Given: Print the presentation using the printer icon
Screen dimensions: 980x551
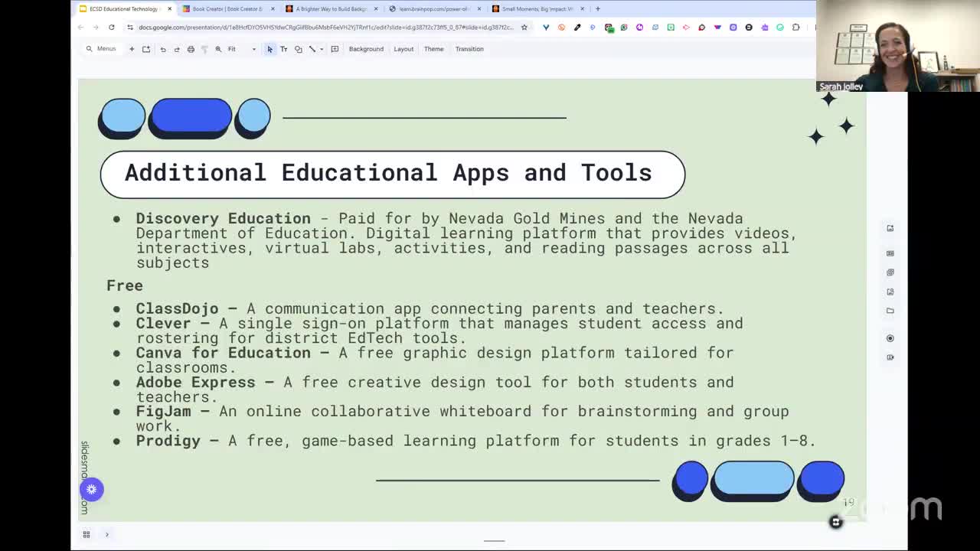Looking at the screenshot, I should [x=191, y=49].
